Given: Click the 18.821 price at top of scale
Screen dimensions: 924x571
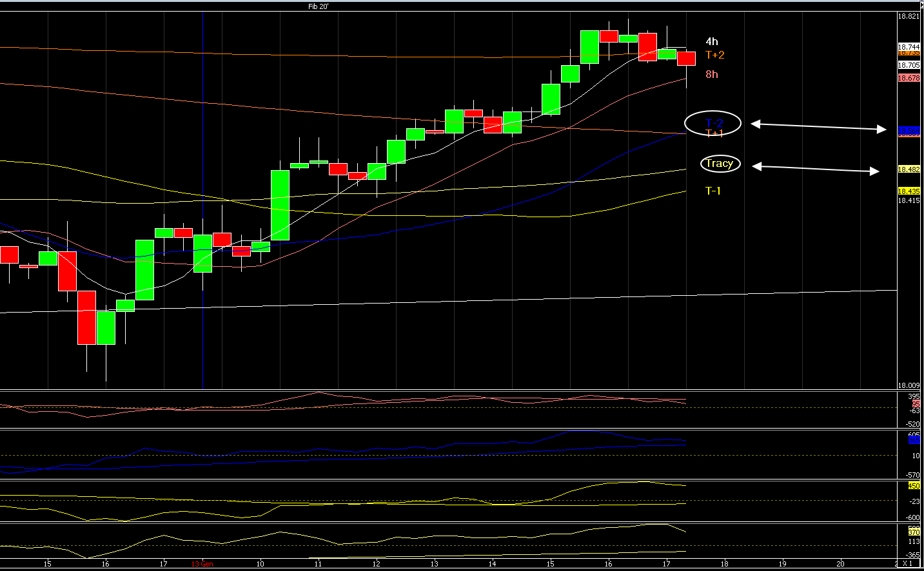Looking at the screenshot, I should (x=909, y=16).
